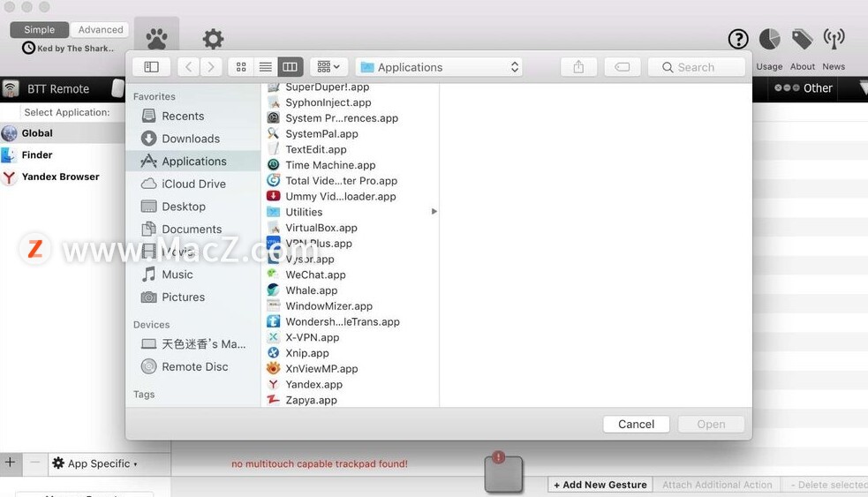Image resolution: width=868 pixels, height=497 pixels.
Task: Select Yandex Browser in application list
Action: pos(63,177)
